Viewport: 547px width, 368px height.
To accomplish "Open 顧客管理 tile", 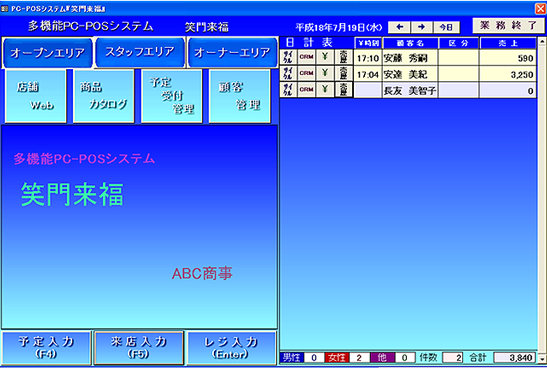I will tap(240, 96).
